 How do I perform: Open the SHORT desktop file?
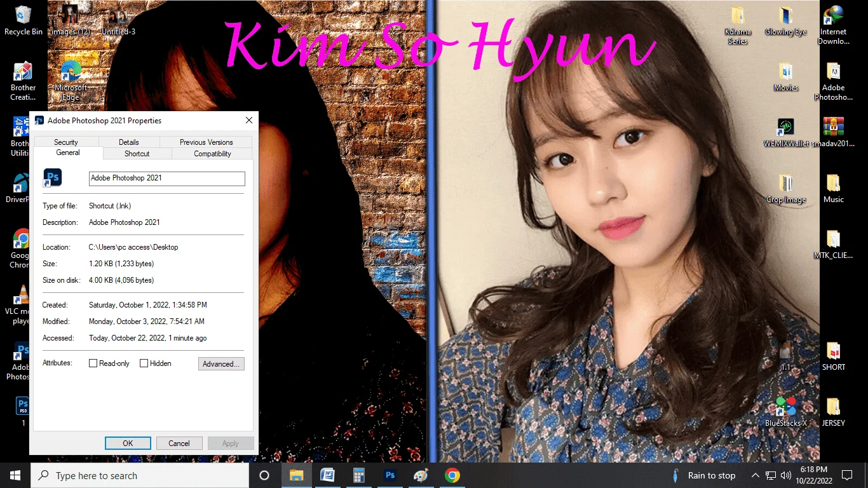click(x=833, y=356)
